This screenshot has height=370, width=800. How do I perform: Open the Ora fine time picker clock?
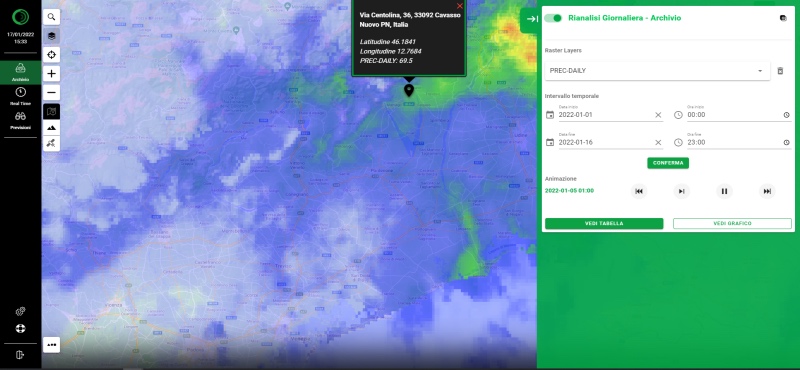pyautogui.click(x=786, y=142)
